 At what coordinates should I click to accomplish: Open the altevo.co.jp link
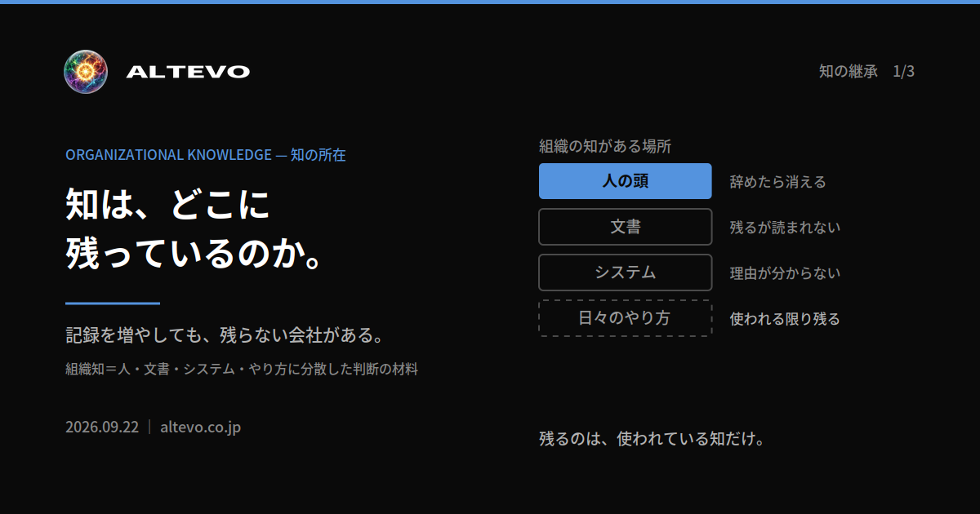pos(200,427)
